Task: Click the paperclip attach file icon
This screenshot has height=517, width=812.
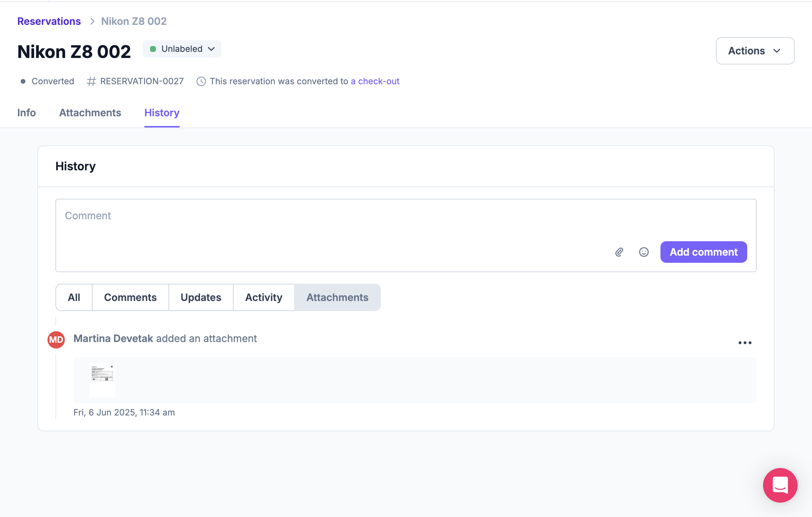Action: pos(619,252)
